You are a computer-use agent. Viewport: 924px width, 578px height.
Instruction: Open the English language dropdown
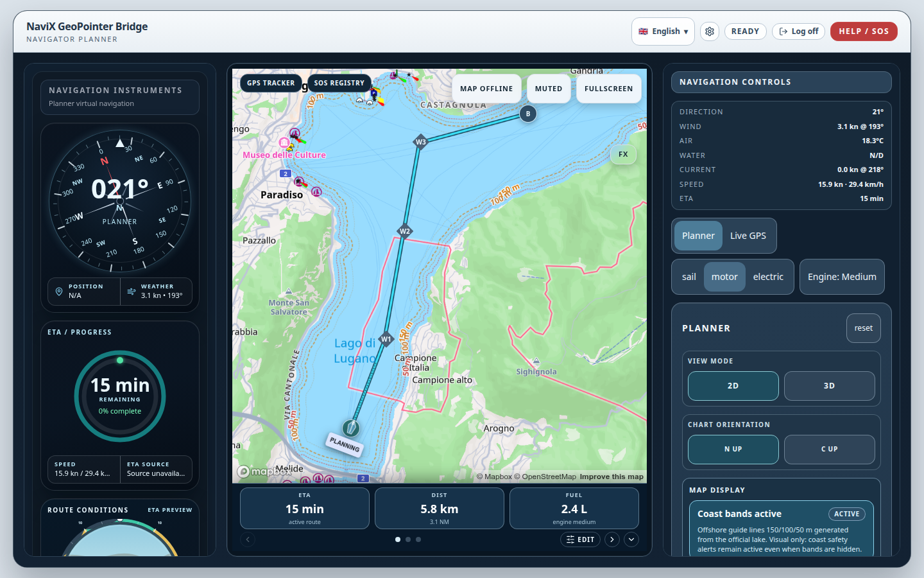(663, 31)
